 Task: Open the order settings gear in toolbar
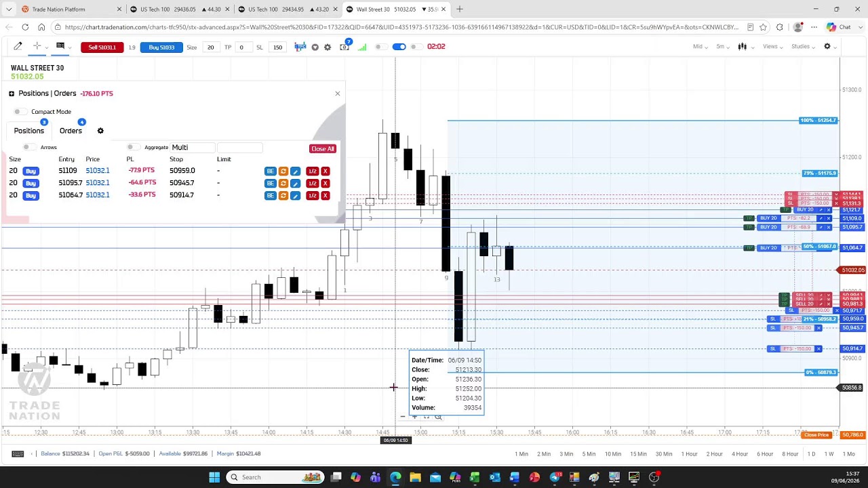(x=328, y=47)
